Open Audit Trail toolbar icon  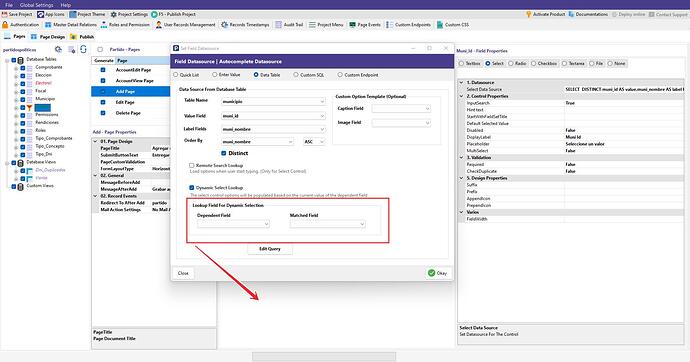point(279,25)
